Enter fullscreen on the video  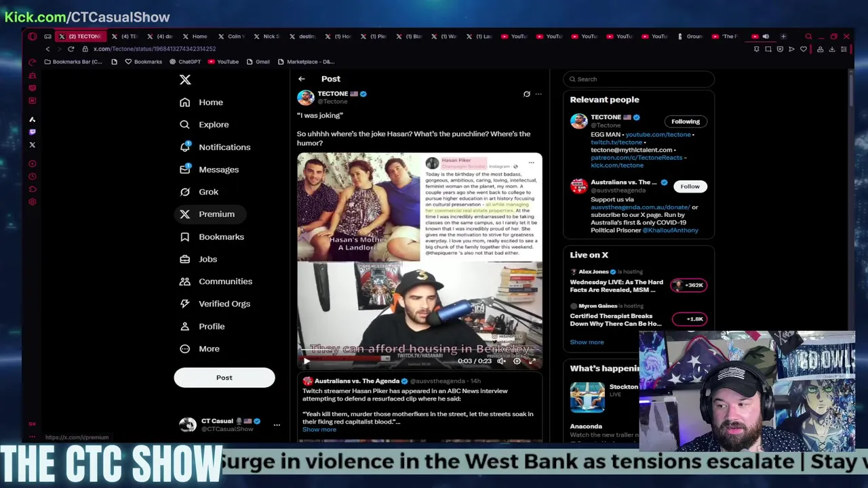click(x=532, y=361)
